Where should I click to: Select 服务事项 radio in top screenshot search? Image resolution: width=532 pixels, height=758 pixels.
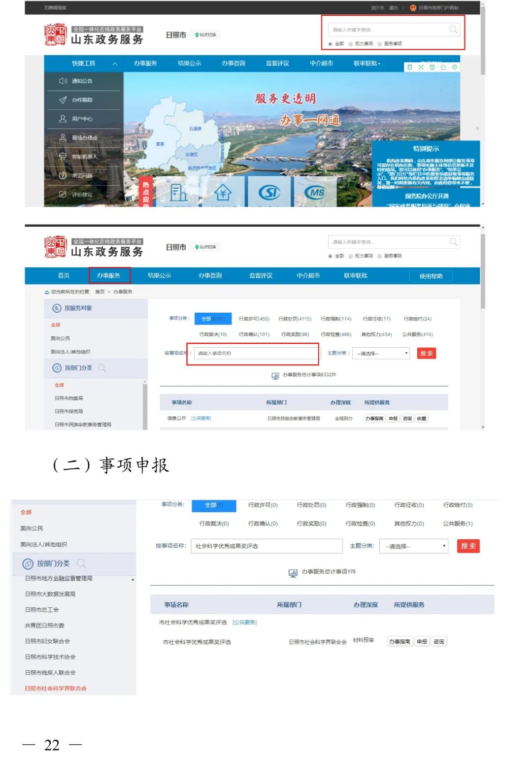click(x=380, y=44)
